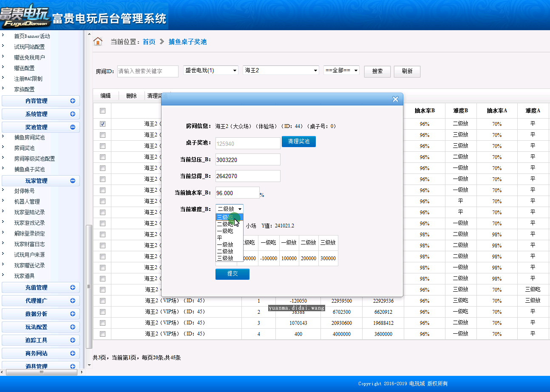Click the 编辑 toolbar button

pyautogui.click(x=105, y=96)
